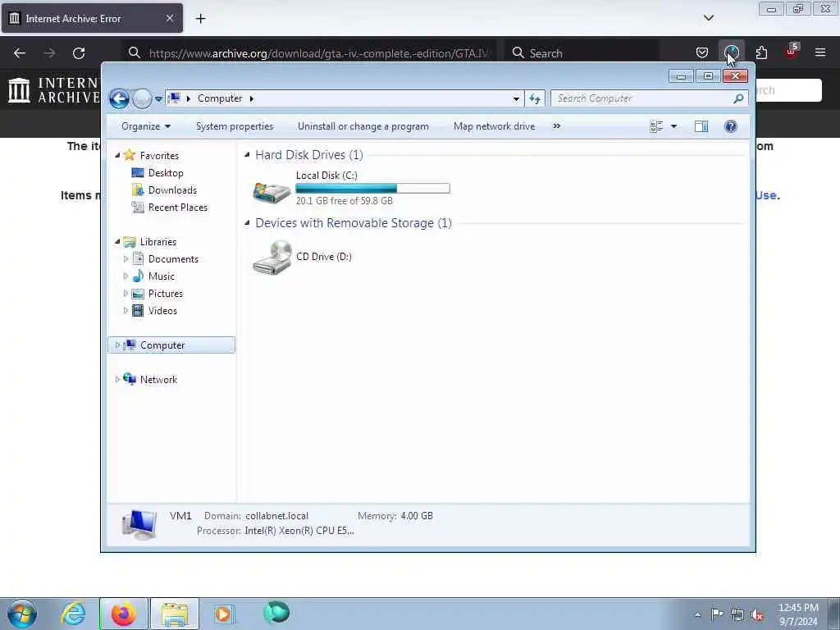The height and width of the screenshot is (630, 840).
Task: Select Libraries in navigation pane
Action: click(x=158, y=242)
